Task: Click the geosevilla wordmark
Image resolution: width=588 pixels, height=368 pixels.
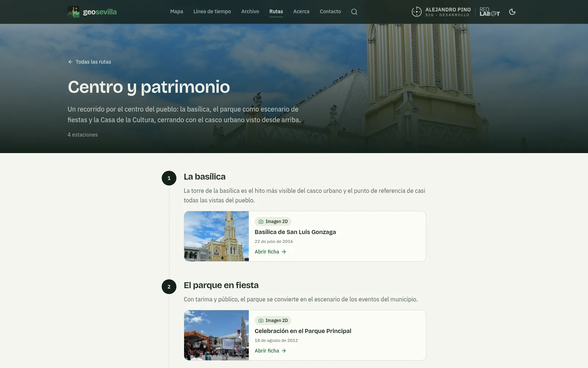Action: click(x=100, y=12)
